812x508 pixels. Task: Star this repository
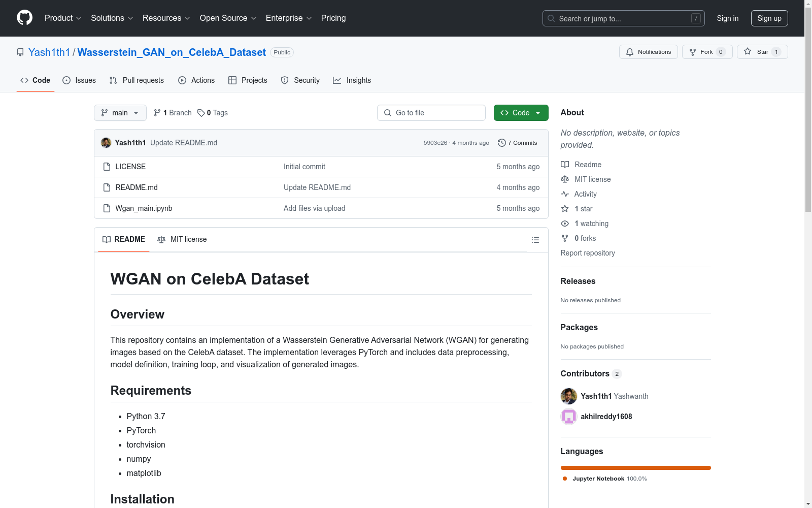[762, 52]
